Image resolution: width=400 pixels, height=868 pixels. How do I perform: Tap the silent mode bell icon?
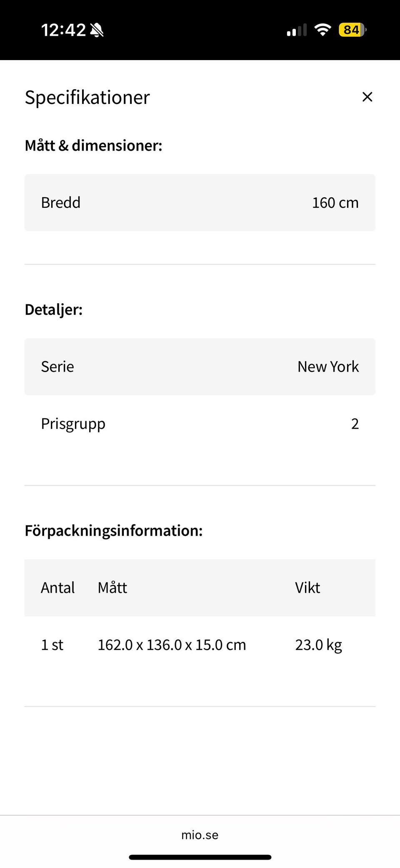[x=97, y=30]
